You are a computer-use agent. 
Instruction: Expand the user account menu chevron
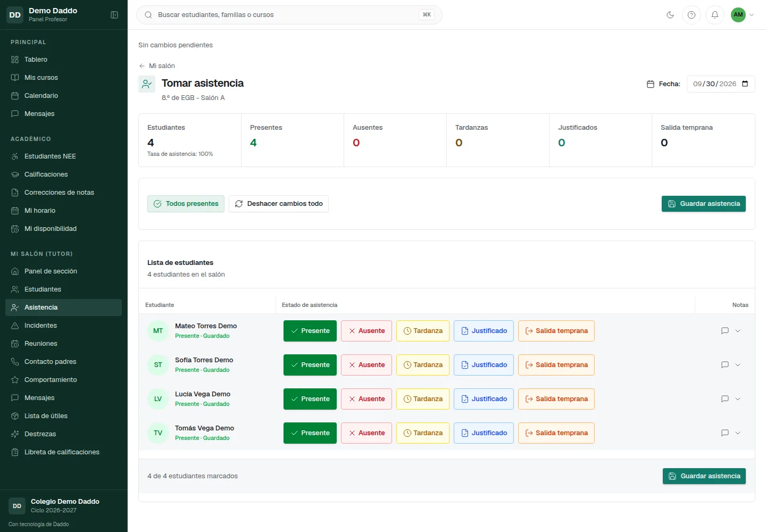(752, 15)
